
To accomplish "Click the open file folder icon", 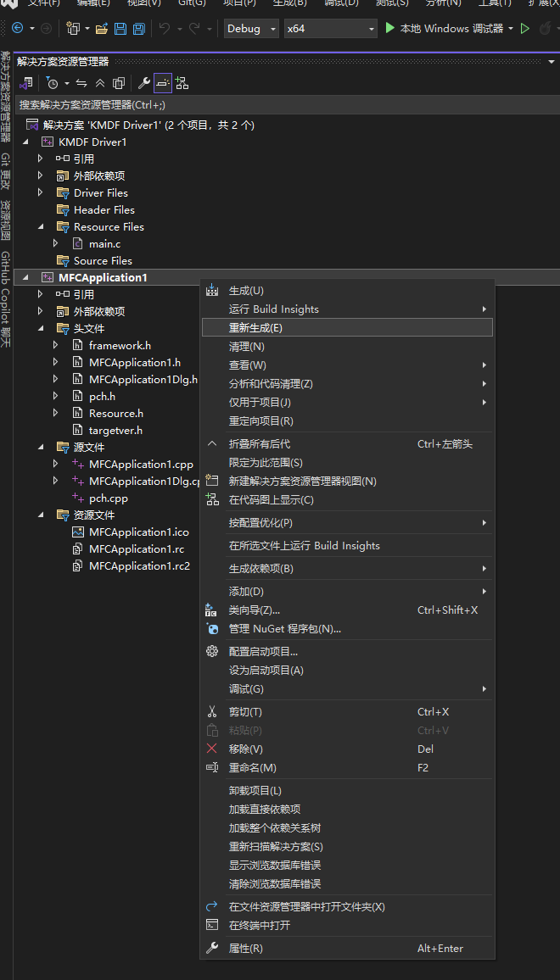I will [102, 28].
